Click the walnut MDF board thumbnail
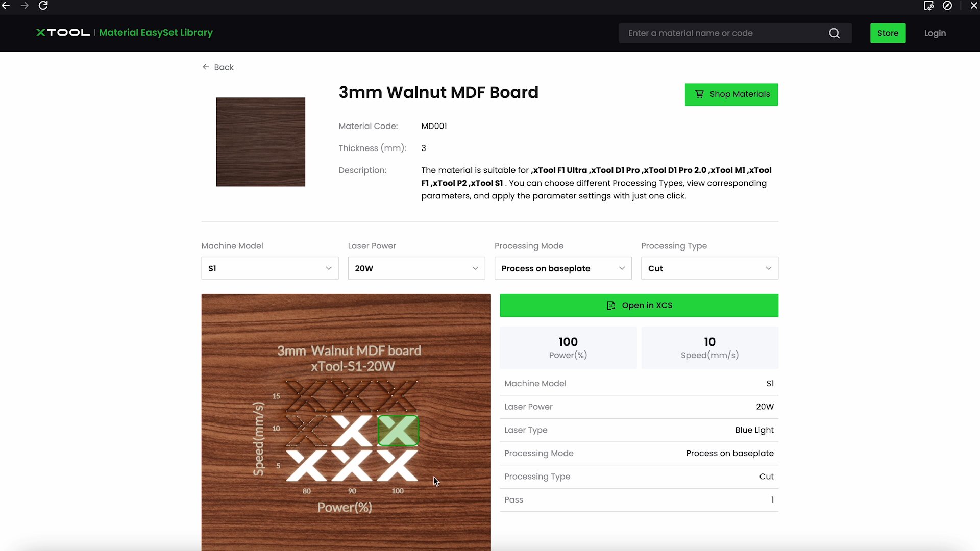 [260, 141]
